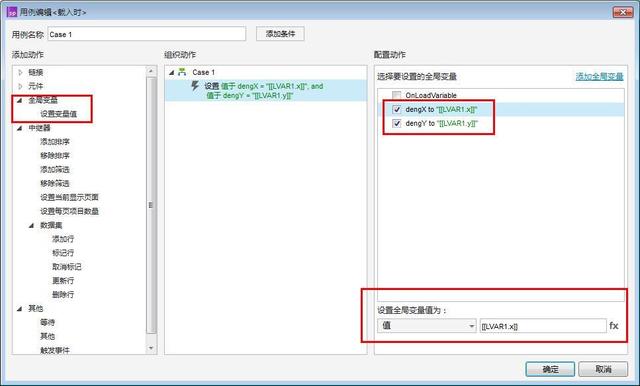This screenshot has height=386, width=640.
Task: Collapse the 全局变量 group
Action: [x=19, y=100]
